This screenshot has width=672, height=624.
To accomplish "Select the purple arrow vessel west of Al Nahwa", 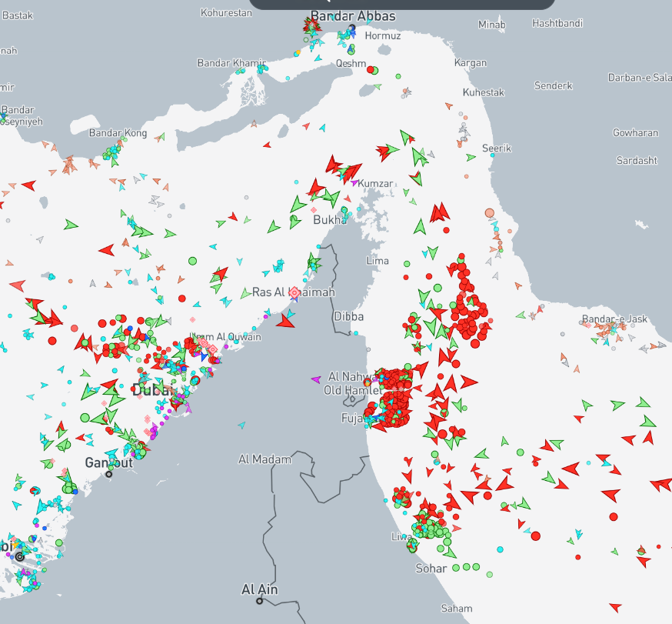I will tap(316, 379).
